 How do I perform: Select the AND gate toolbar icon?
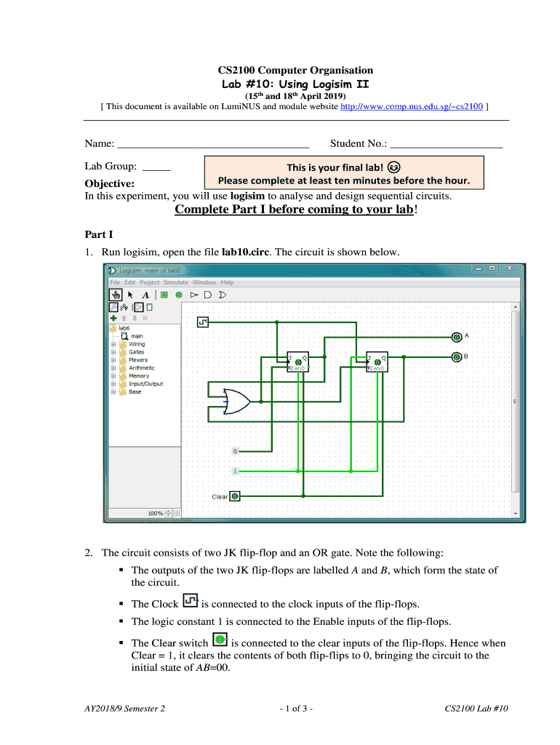click(208, 295)
